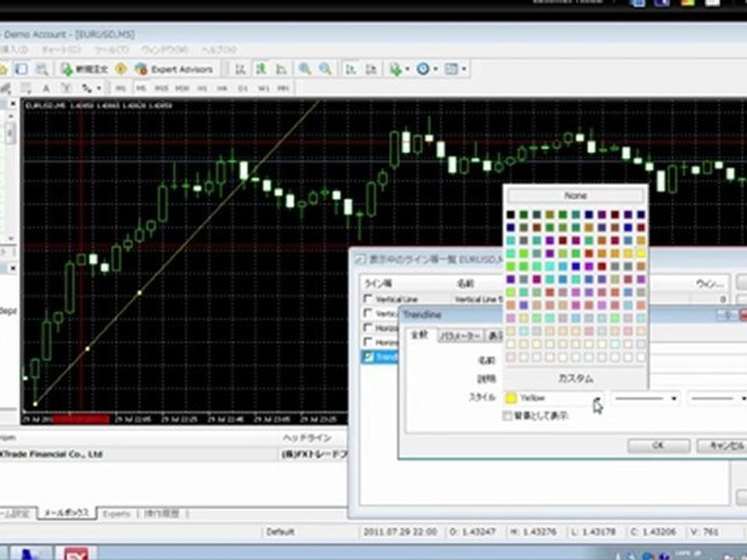This screenshot has width=747, height=560.
Task: Switch to the メールボックス terminal tab
Action: (67, 513)
